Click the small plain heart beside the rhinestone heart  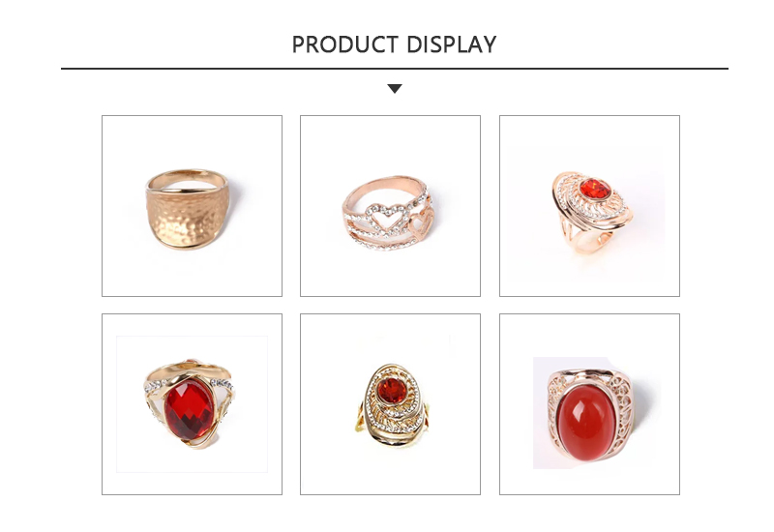[421, 222]
